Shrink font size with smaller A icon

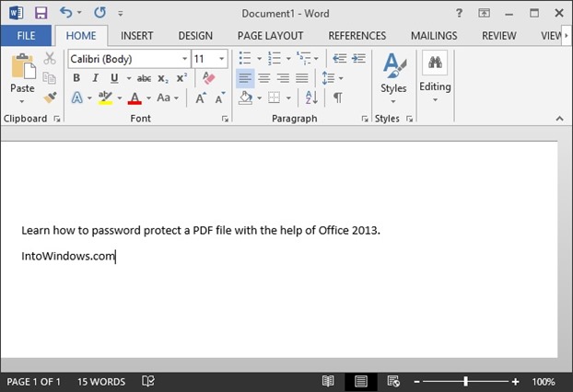click(x=220, y=98)
